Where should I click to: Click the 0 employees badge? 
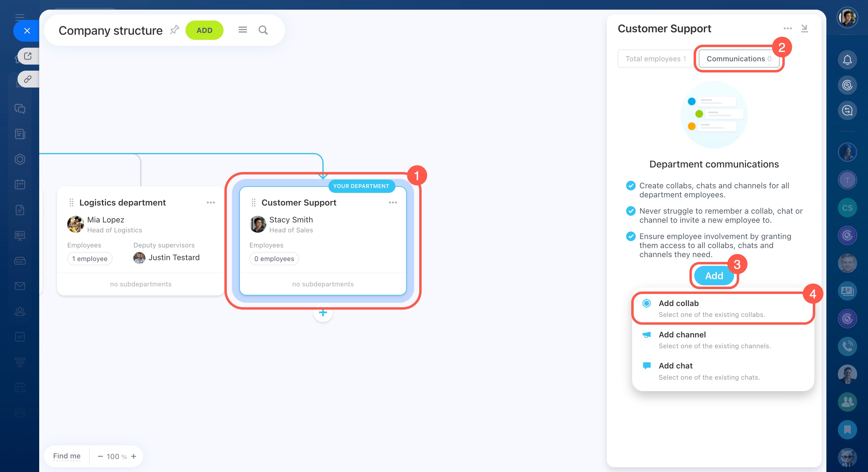[x=274, y=259]
